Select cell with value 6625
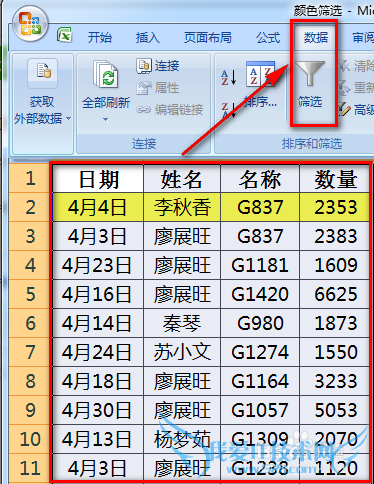 click(x=335, y=294)
